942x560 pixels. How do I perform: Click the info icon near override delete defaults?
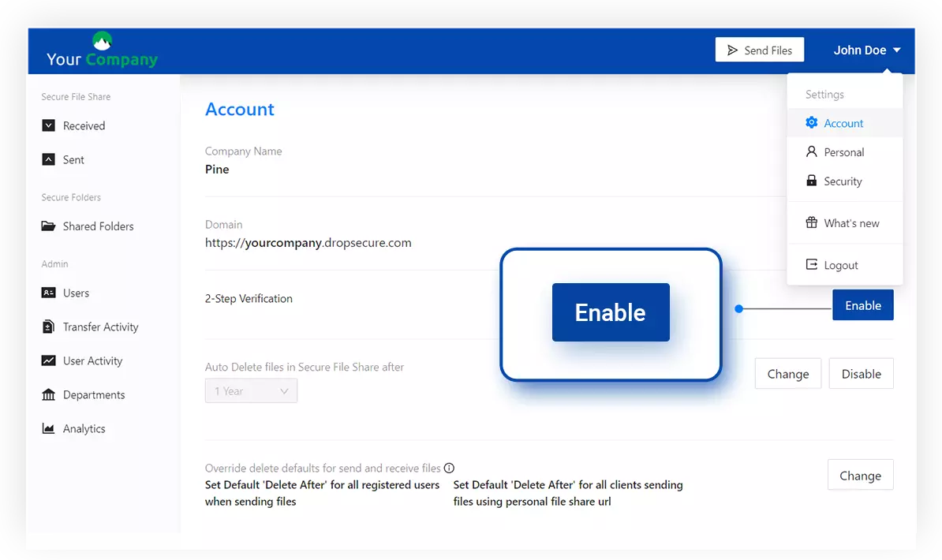[x=449, y=468]
